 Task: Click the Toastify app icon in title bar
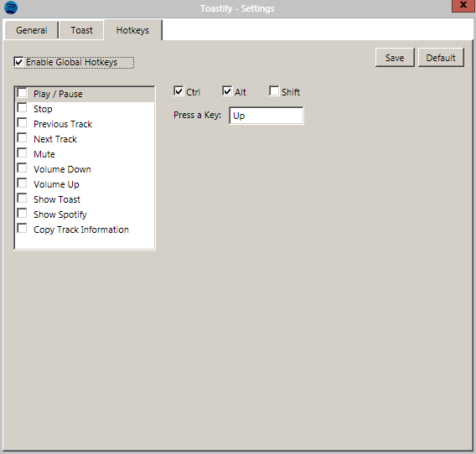pyautogui.click(x=11, y=8)
